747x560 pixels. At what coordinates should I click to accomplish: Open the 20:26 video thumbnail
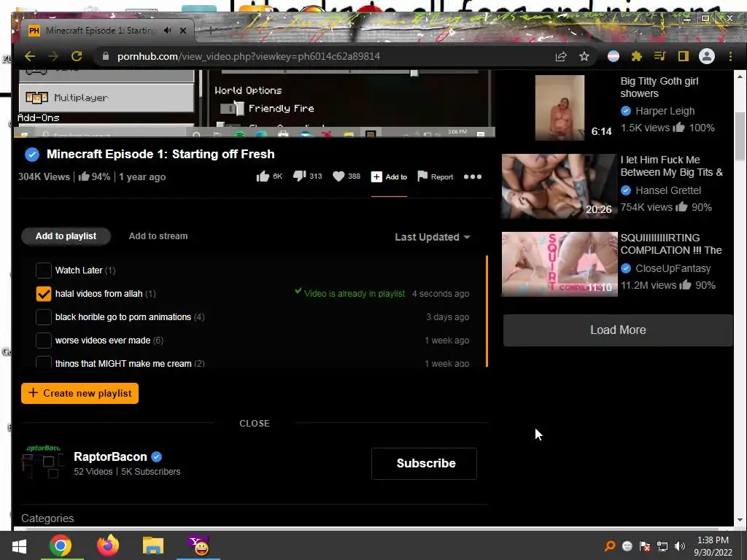tap(560, 186)
